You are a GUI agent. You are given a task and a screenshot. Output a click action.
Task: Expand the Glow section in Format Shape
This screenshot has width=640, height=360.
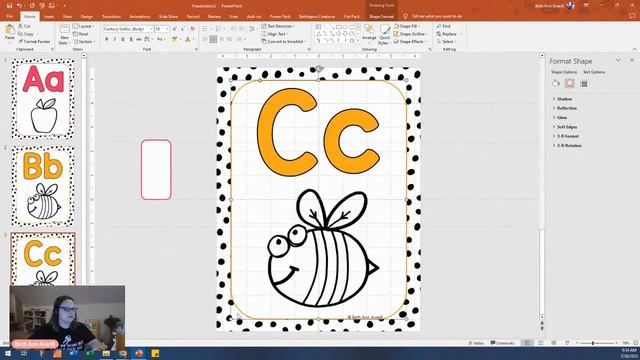click(560, 118)
